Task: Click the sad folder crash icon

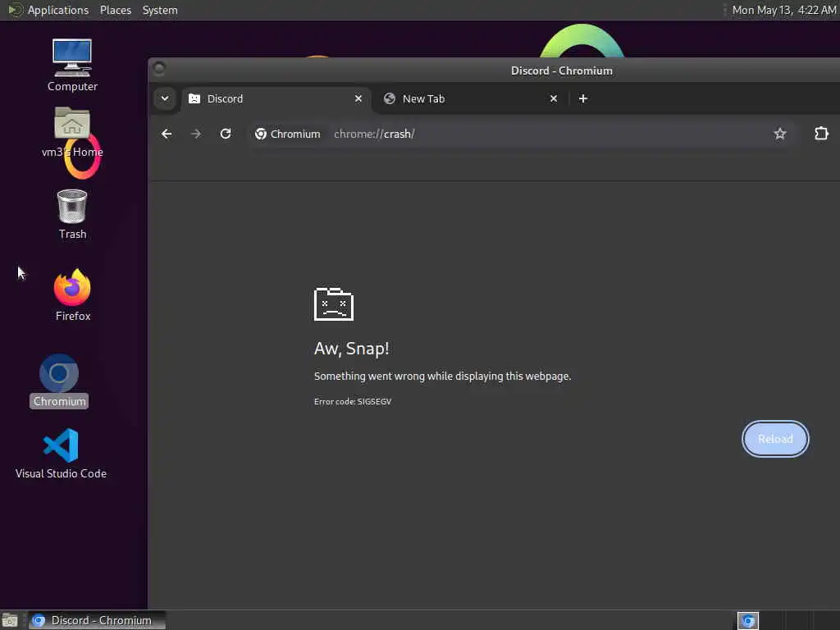Action: (334, 304)
